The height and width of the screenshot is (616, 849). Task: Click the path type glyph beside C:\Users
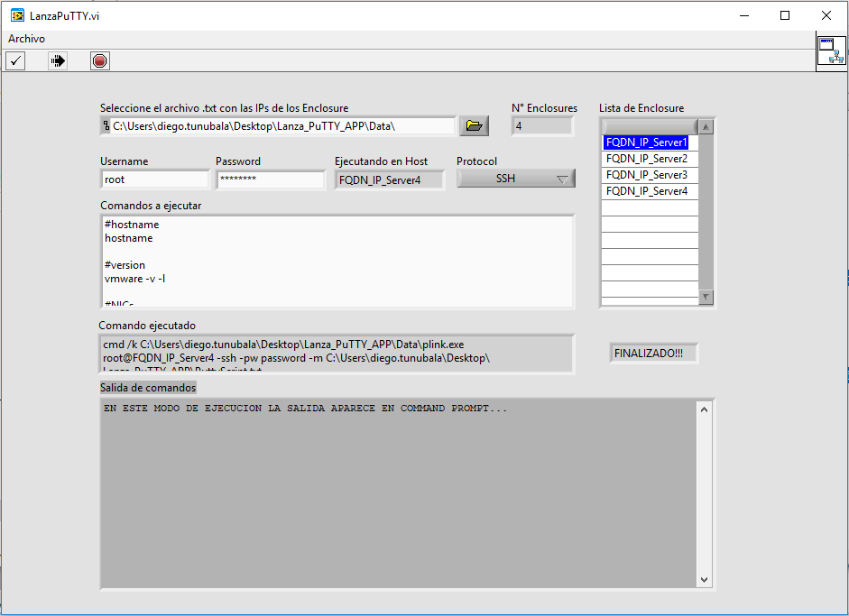pyautogui.click(x=106, y=126)
